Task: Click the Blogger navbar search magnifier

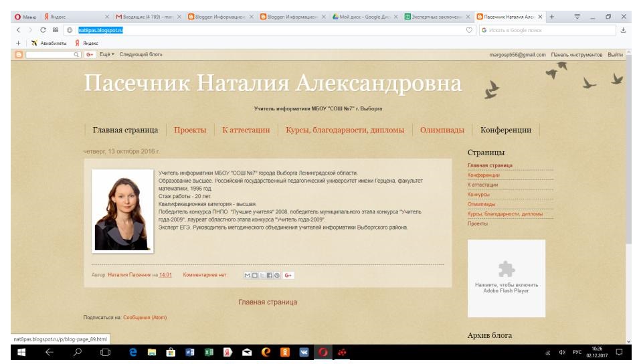Action: 76,54
